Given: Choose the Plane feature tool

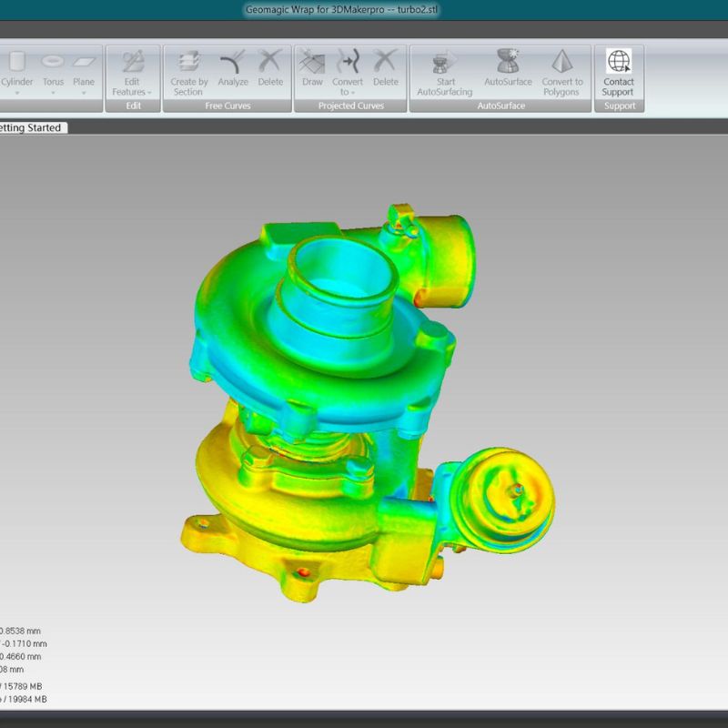Looking at the screenshot, I should click(x=84, y=64).
